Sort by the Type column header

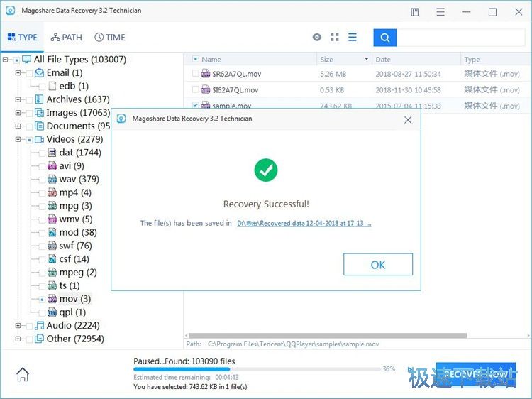pos(496,59)
